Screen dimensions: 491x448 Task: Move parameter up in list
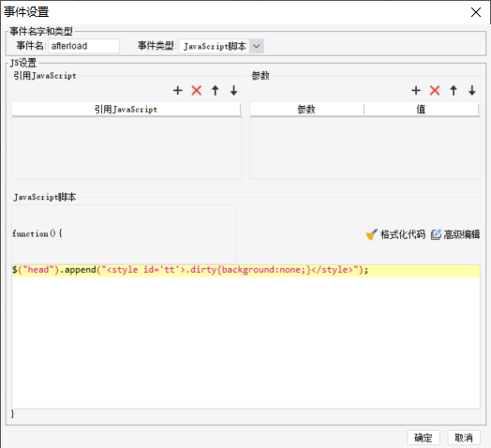pos(454,91)
